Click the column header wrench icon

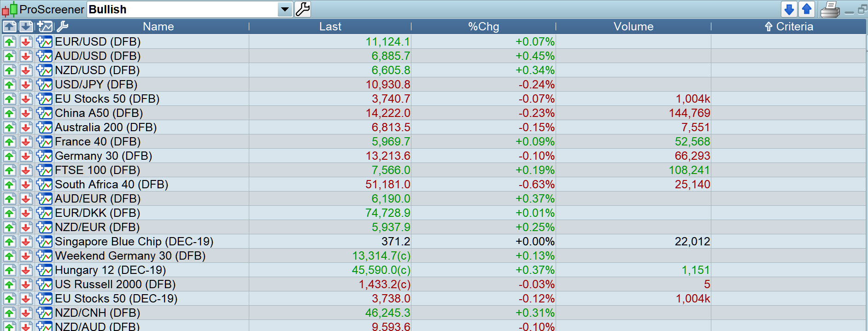pyautogui.click(x=62, y=27)
